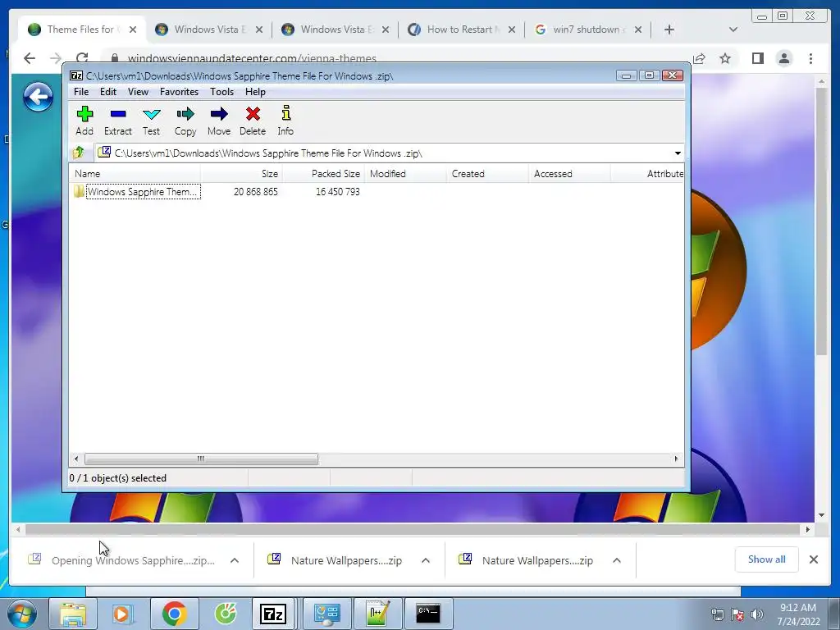Image resolution: width=840 pixels, height=630 pixels.
Task: Click the Chrome address bar URL
Action: pos(252,58)
